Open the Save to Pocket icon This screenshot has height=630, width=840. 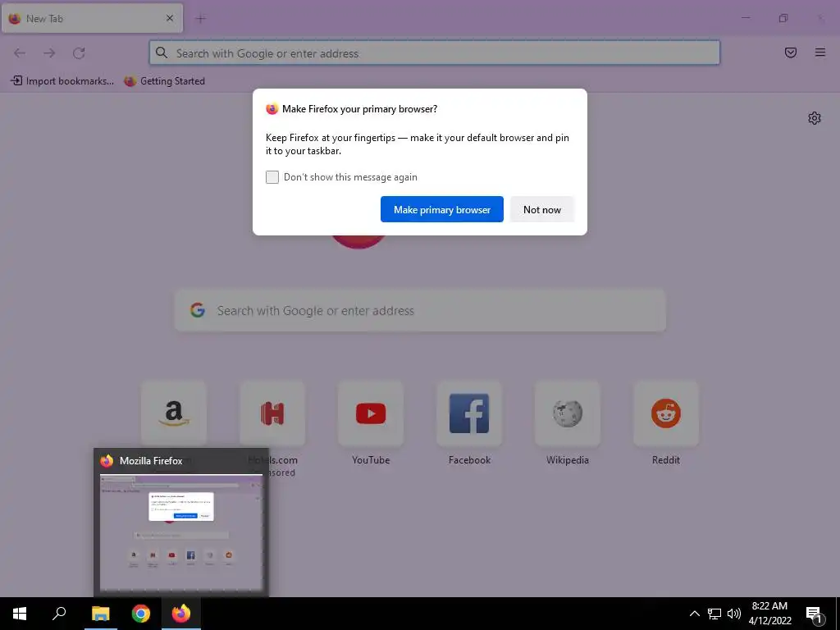(x=790, y=52)
